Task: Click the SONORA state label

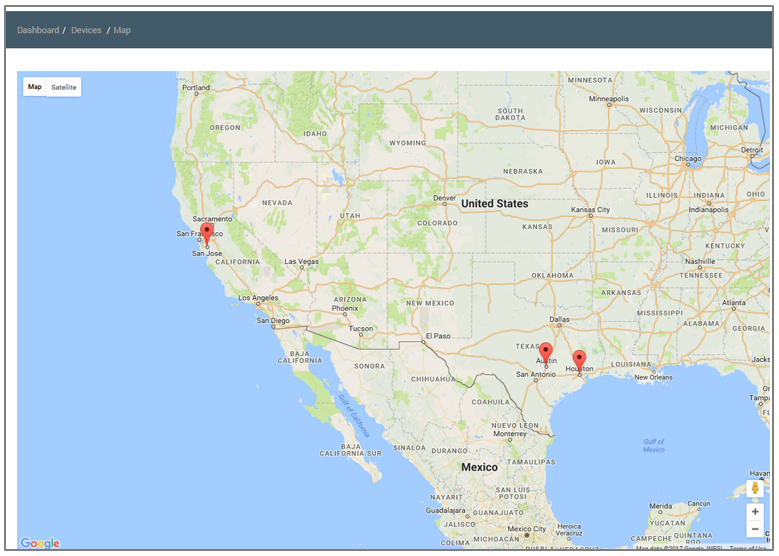Action: click(x=369, y=366)
